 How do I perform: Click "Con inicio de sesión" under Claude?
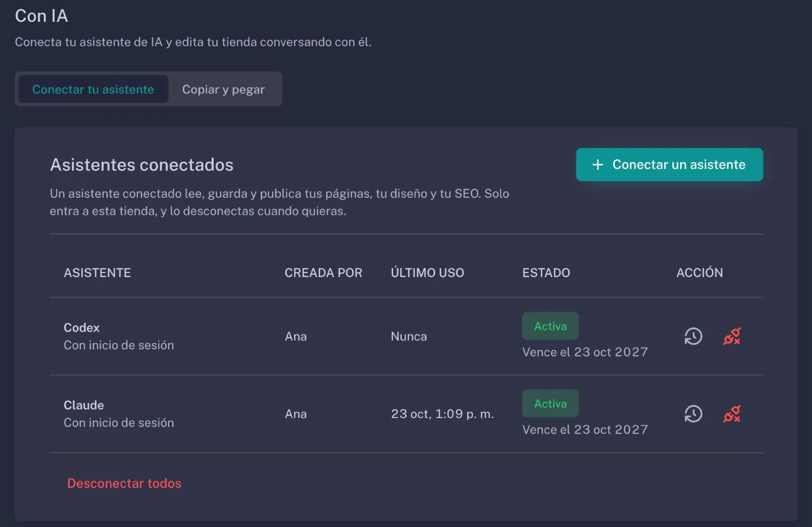119,422
